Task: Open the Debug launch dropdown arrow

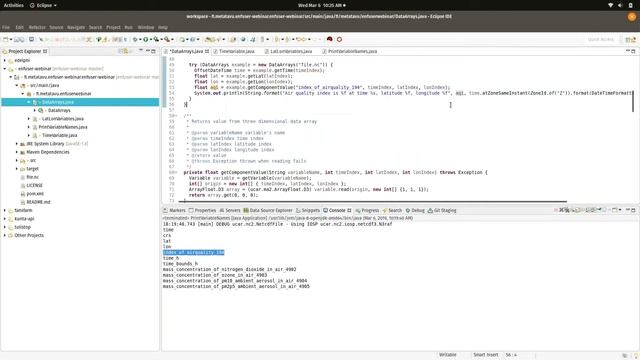Action: click(140, 40)
